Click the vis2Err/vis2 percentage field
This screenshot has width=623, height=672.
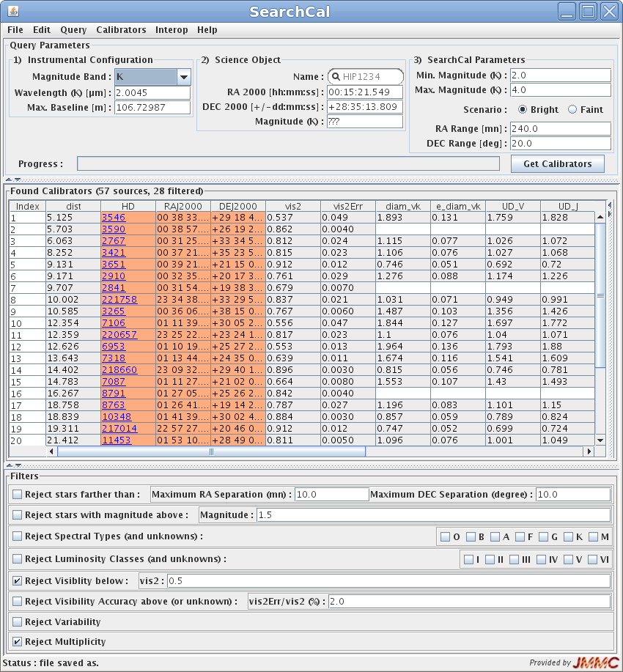pos(470,602)
